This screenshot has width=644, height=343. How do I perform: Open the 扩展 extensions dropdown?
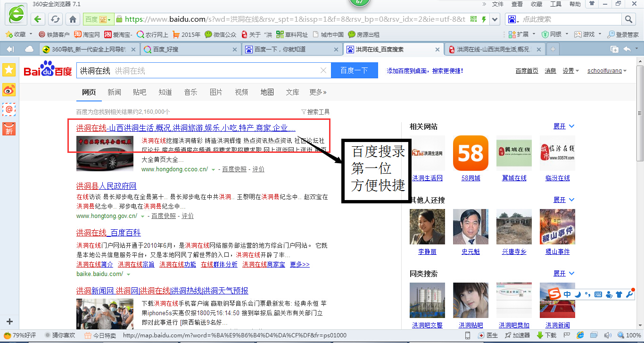click(521, 34)
